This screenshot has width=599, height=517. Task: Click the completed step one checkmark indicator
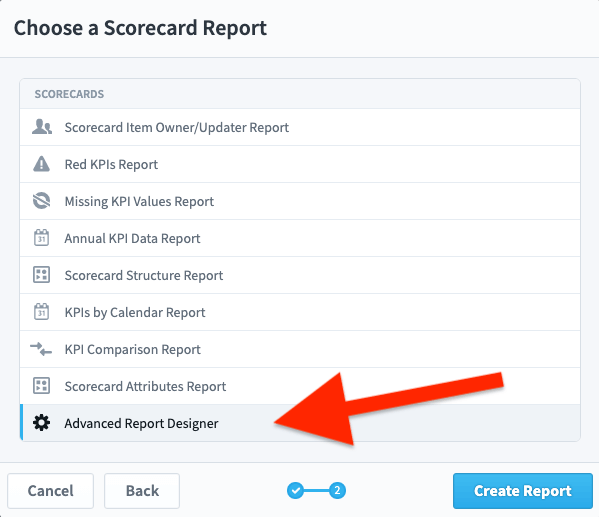pyautogui.click(x=295, y=490)
